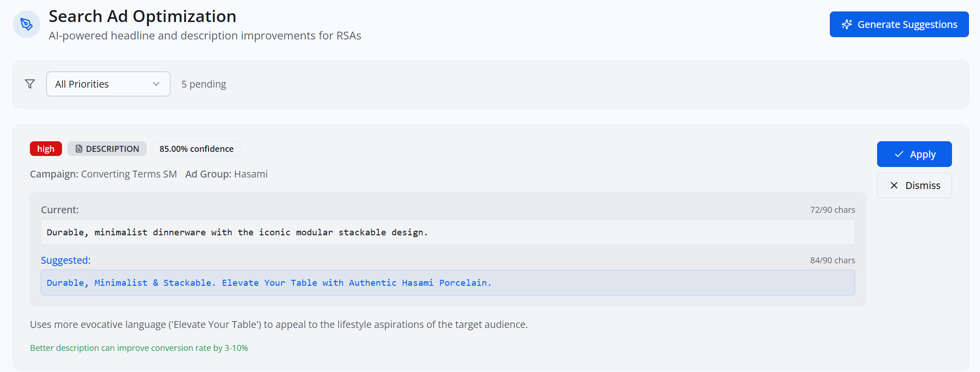Click the funnel filter icon
The width and height of the screenshot is (980, 372).
tap(30, 84)
